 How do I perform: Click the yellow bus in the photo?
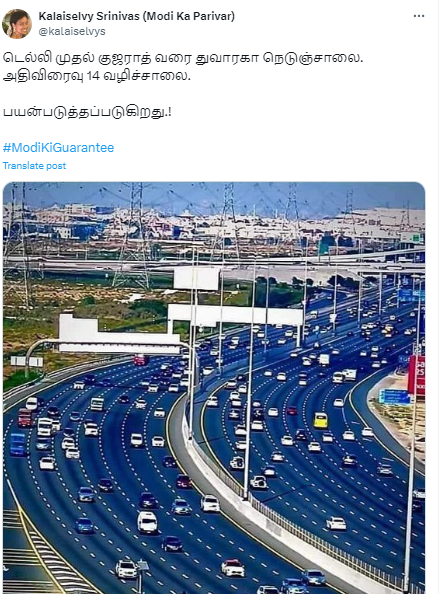pos(320,420)
